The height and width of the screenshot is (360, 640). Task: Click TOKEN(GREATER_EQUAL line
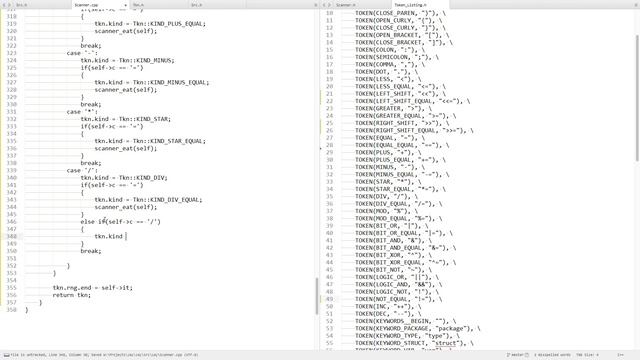(405, 116)
